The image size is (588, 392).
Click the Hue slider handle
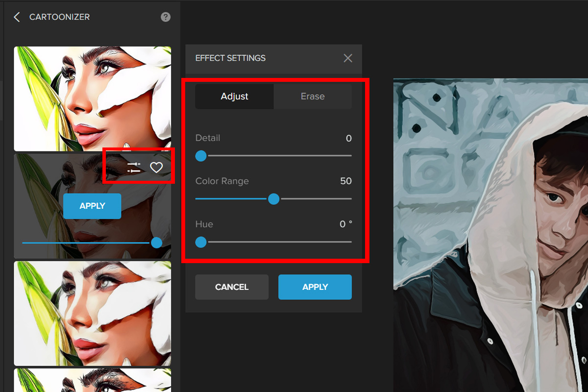(x=201, y=242)
